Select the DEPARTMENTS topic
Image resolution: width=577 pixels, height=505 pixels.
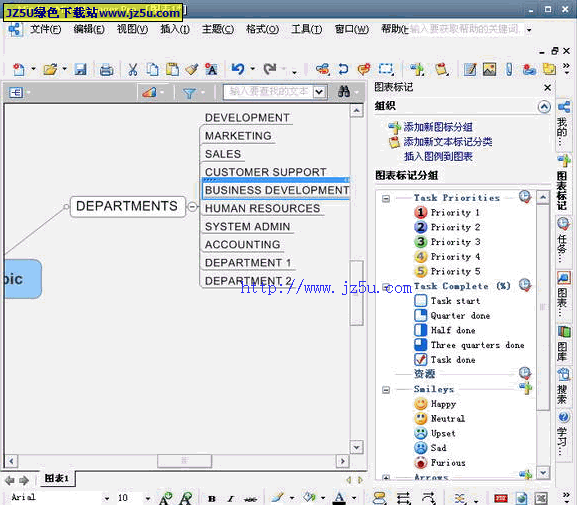click(x=127, y=206)
